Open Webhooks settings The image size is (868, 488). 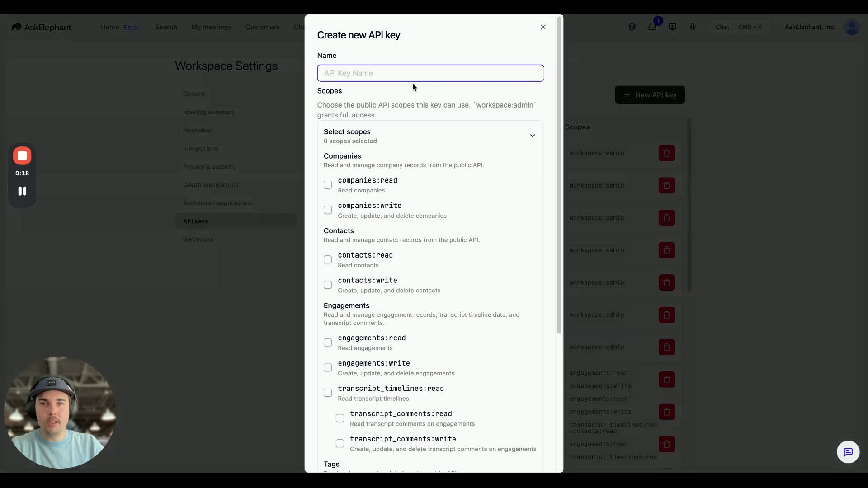tap(198, 239)
